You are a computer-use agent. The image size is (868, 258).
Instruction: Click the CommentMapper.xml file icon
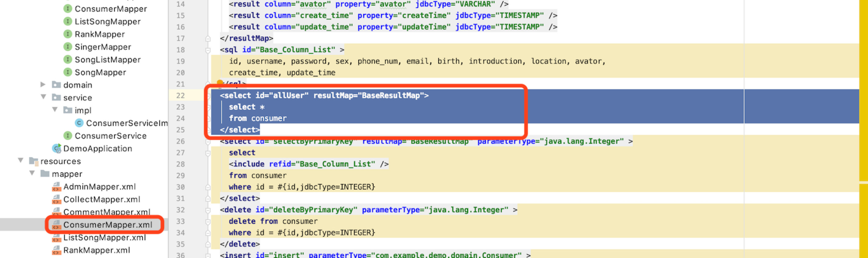click(x=56, y=212)
